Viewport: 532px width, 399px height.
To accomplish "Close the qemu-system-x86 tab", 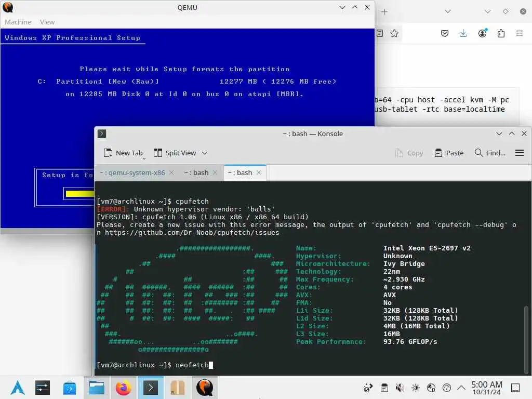I will point(171,172).
